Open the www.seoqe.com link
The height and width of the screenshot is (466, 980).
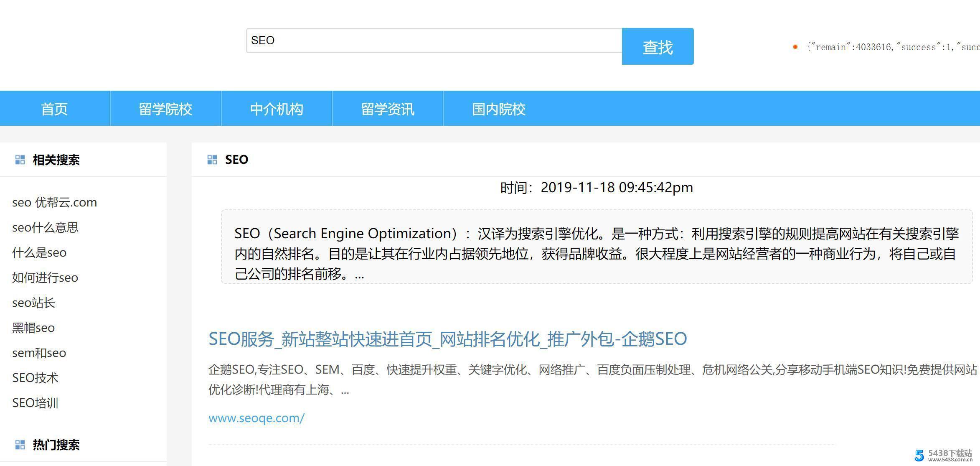point(256,418)
